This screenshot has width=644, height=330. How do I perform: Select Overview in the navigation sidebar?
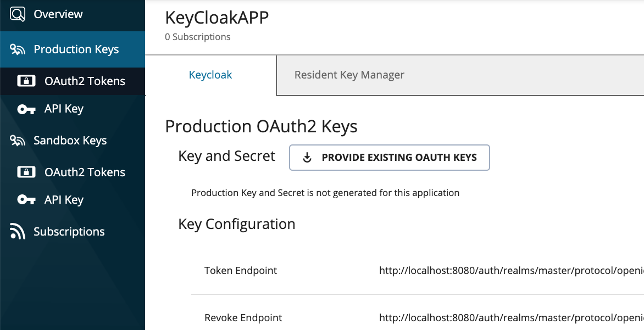[x=59, y=14]
